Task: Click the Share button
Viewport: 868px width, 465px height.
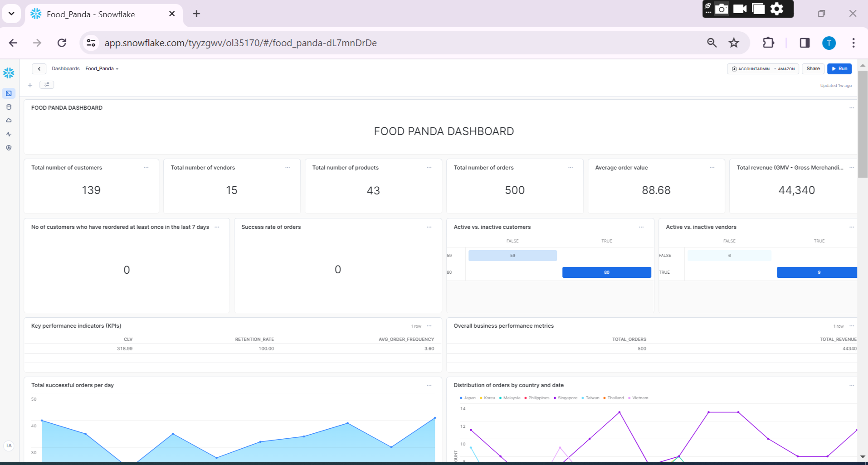Action: (x=813, y=69)
